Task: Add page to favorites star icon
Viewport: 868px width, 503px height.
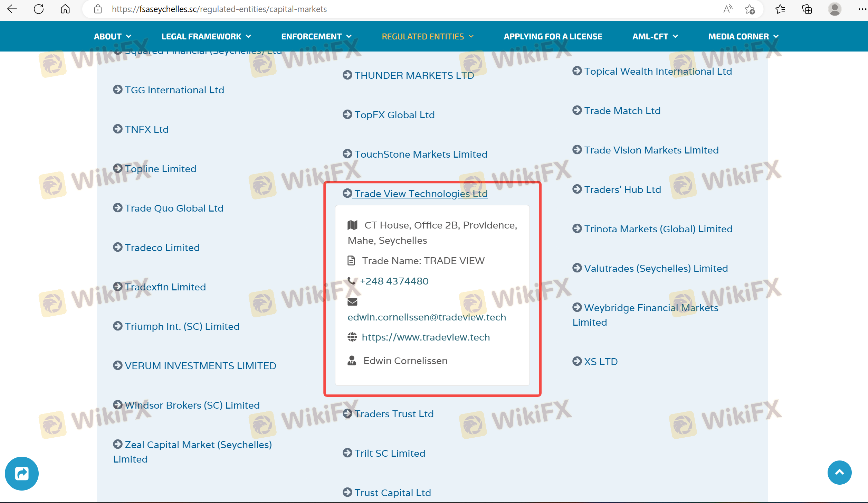Action: (x=750, y=9)
